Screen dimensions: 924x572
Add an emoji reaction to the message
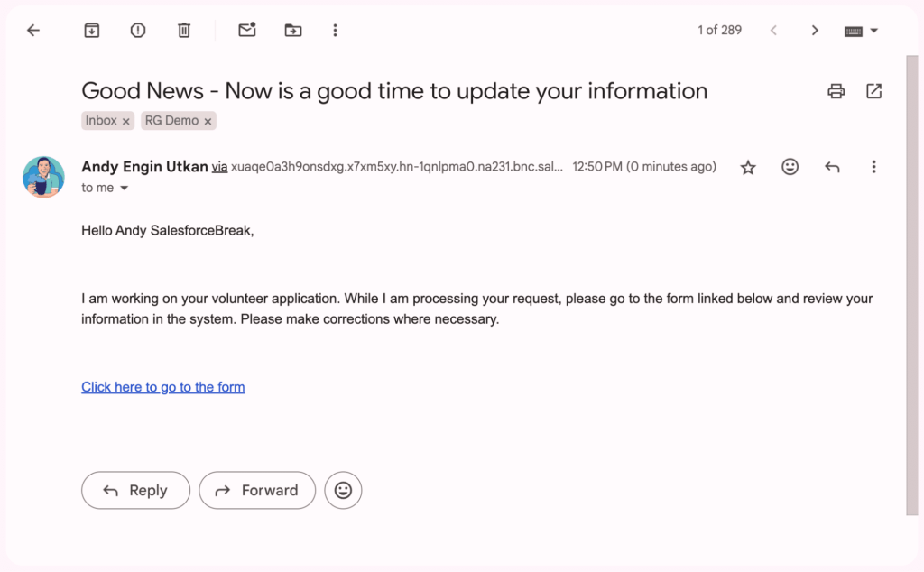790,167
